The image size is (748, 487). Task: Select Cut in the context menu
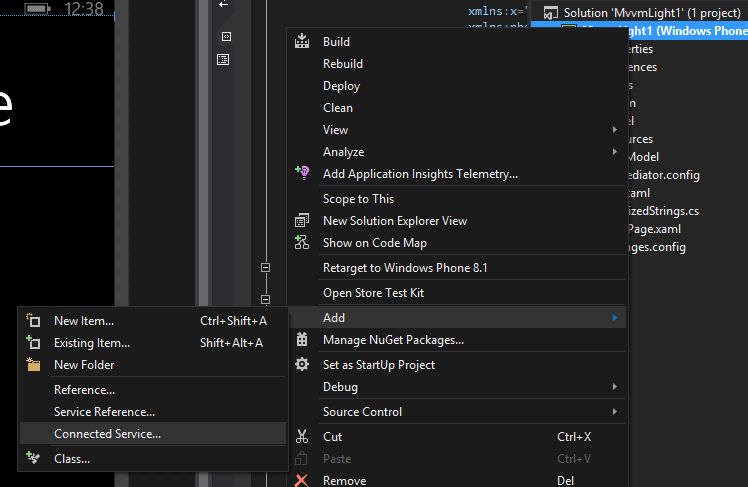tap(457, 436)
